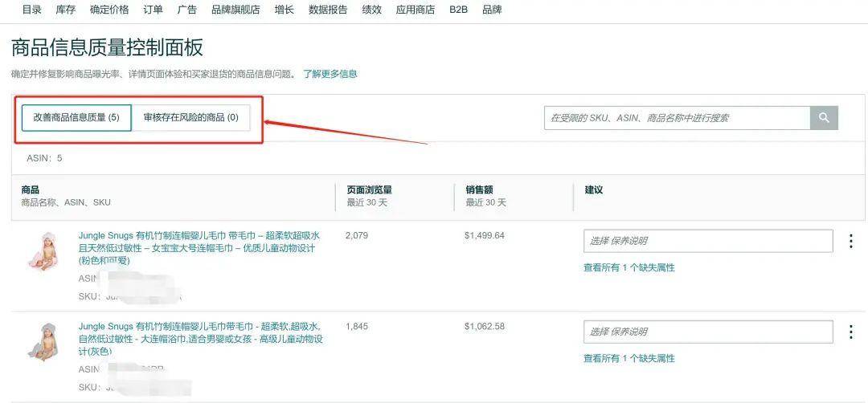Expand 选择 保养说明 field for gray towel
Viewport: 868px width, 403px height.
707,332
